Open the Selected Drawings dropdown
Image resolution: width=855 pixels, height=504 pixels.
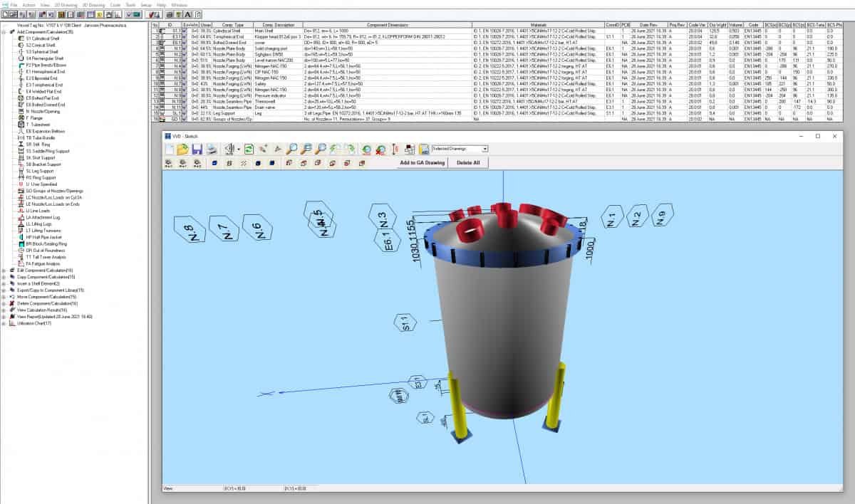(x=460, y=149)
